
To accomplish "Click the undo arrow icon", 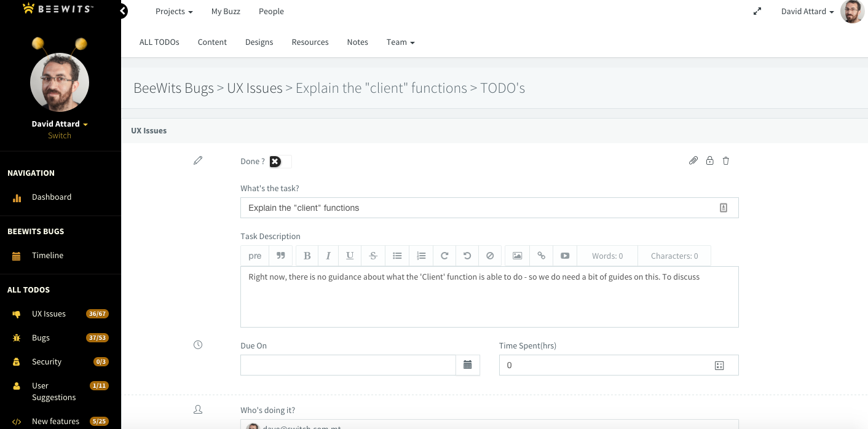I will 467,256.
